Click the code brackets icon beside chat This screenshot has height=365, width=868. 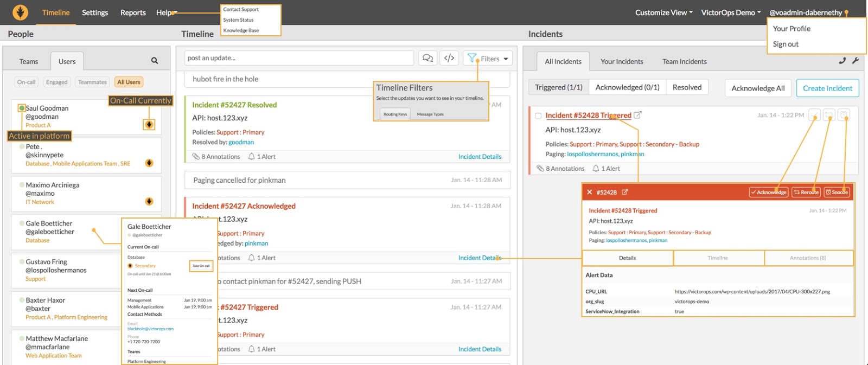click(449, 58)
